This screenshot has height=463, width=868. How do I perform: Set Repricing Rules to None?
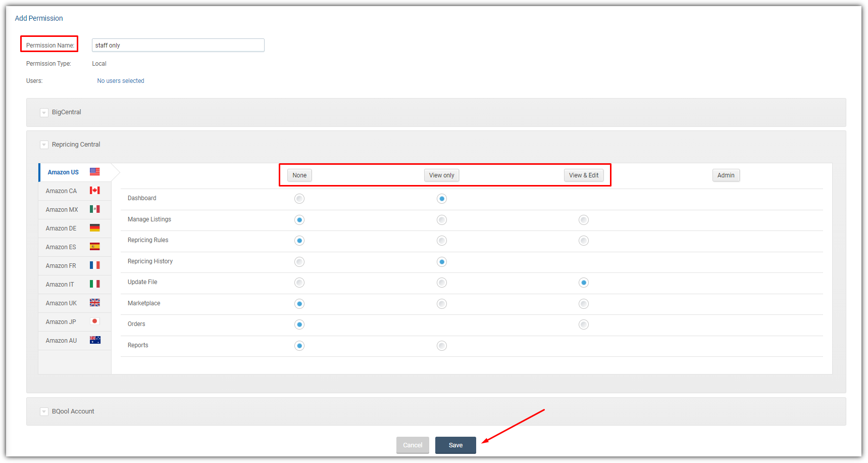(299, 241)
